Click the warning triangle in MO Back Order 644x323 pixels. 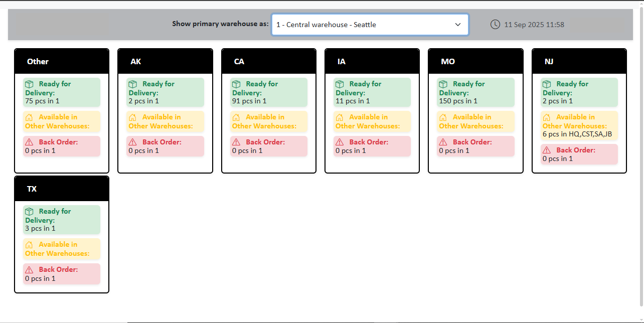(443, 142)
